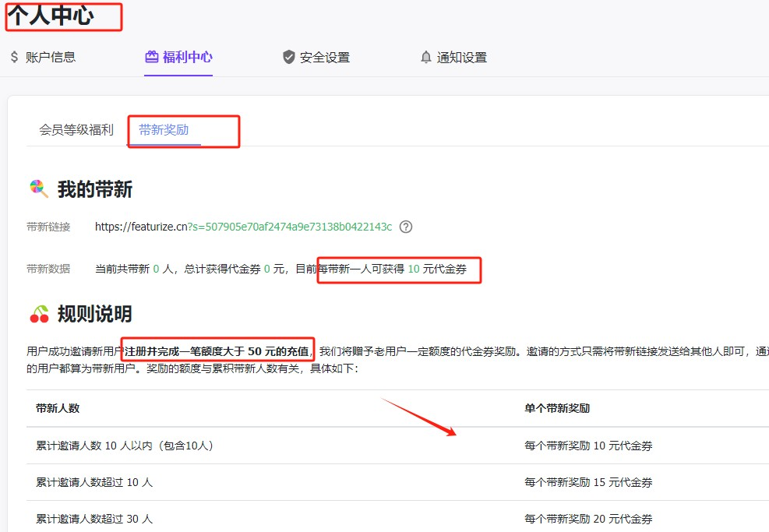The height and width of the screenshot is (532, 769).
Task: Select the row 累计邀请人数 10 人以内
Action: pyautogui.click(x=125, y=446)
